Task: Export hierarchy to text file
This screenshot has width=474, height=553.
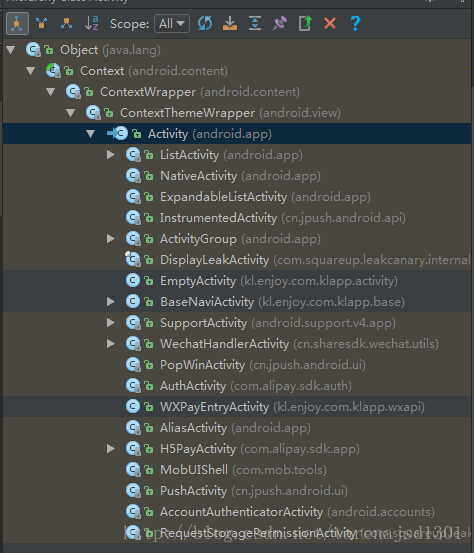Action: [x=305, y=24]
